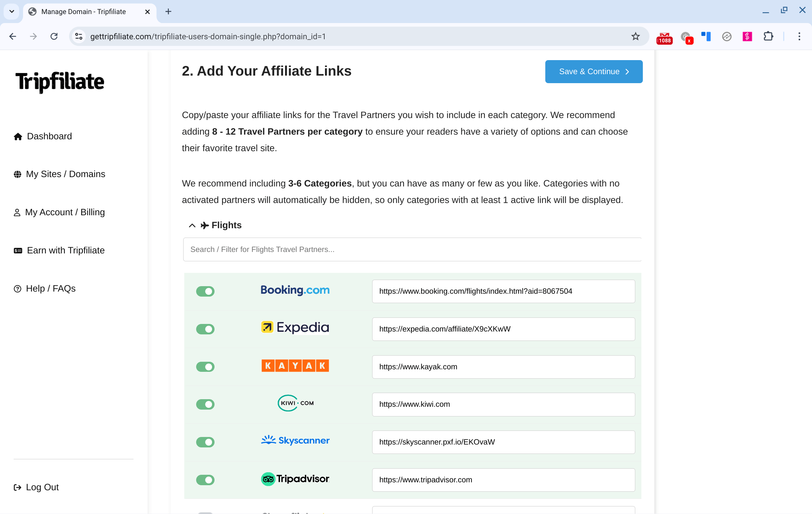The image size is (812, 514).
Task: Open Chrome's three-dot menu
Action: (x=799, y=36)
